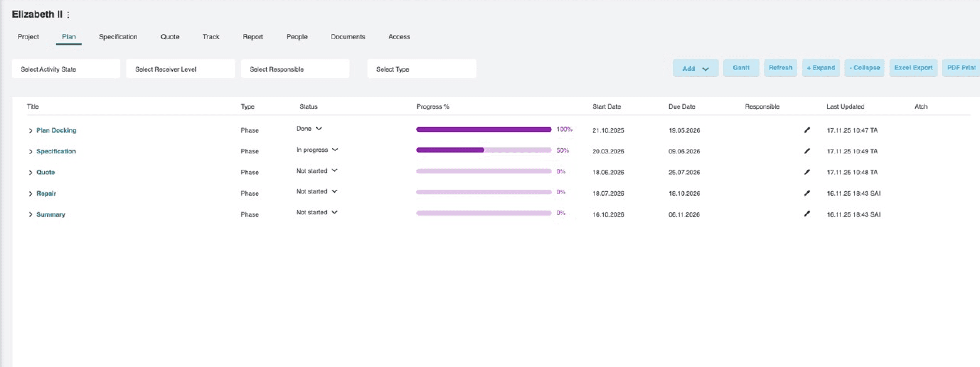
Task: Open the Report tab
Action: coord(253,37)
